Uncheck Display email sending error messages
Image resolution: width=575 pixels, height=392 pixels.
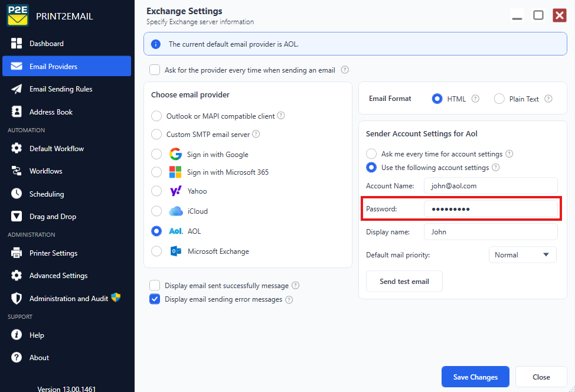[155, 299]
